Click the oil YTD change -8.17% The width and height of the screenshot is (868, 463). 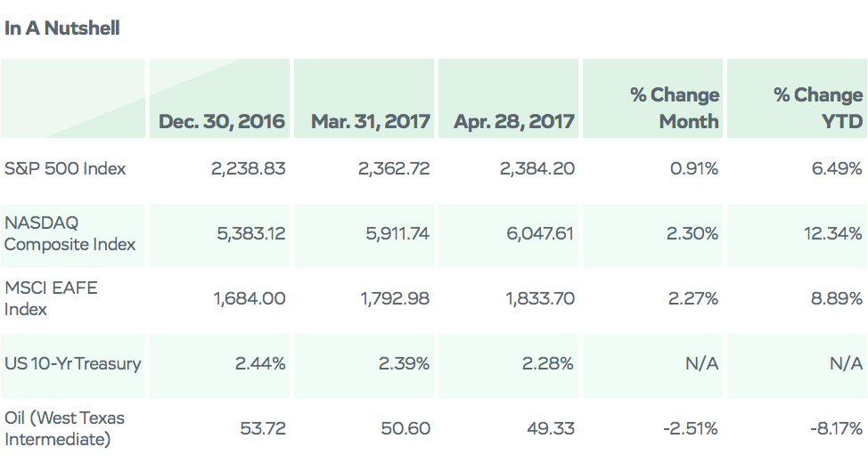[836, 428]
